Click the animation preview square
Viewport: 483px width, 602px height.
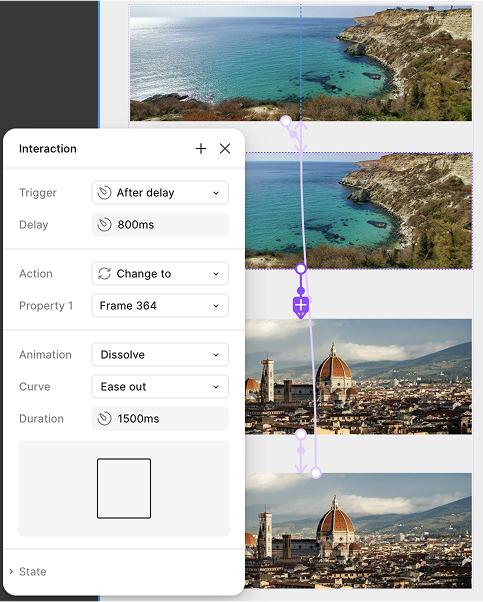point(124,488)
